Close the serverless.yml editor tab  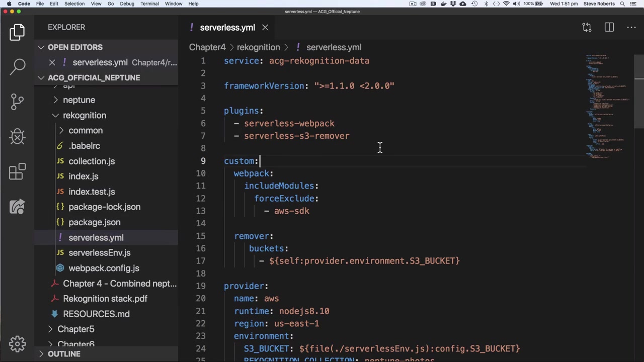[265, 28]
